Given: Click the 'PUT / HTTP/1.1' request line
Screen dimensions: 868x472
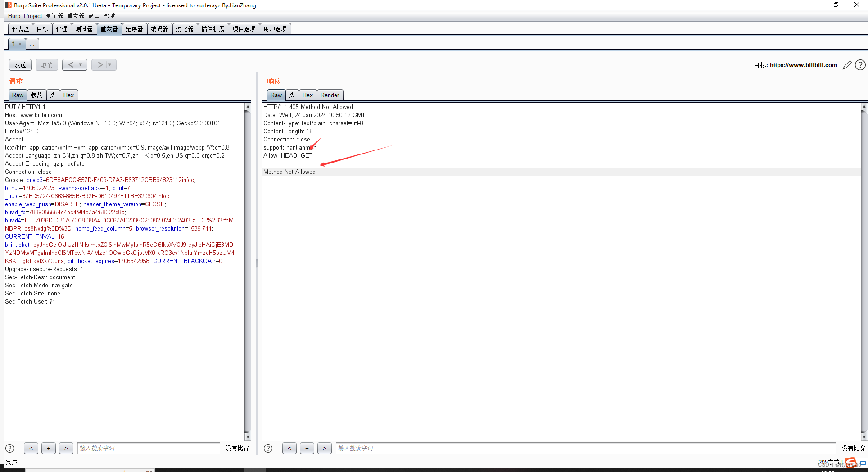Looking at the screenshot, I should [25, 107].
